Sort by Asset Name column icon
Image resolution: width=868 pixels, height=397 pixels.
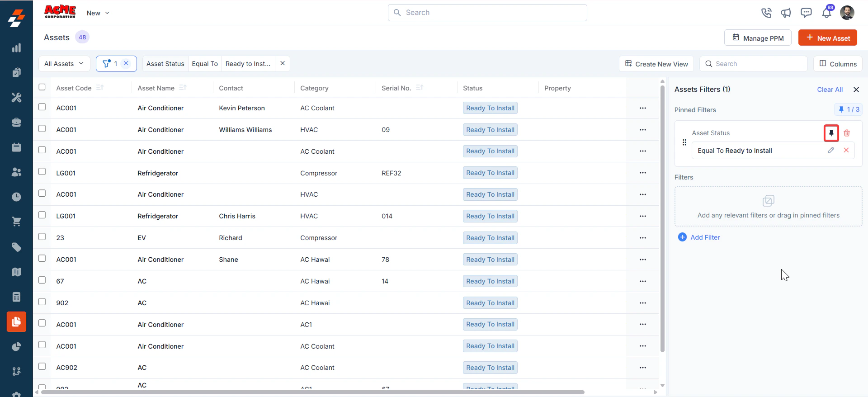183,88
